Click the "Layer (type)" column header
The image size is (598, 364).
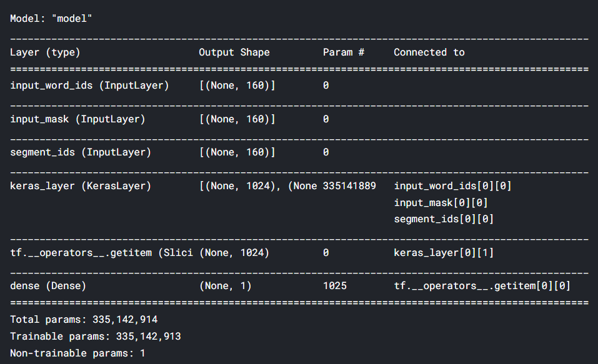[45, 52]
